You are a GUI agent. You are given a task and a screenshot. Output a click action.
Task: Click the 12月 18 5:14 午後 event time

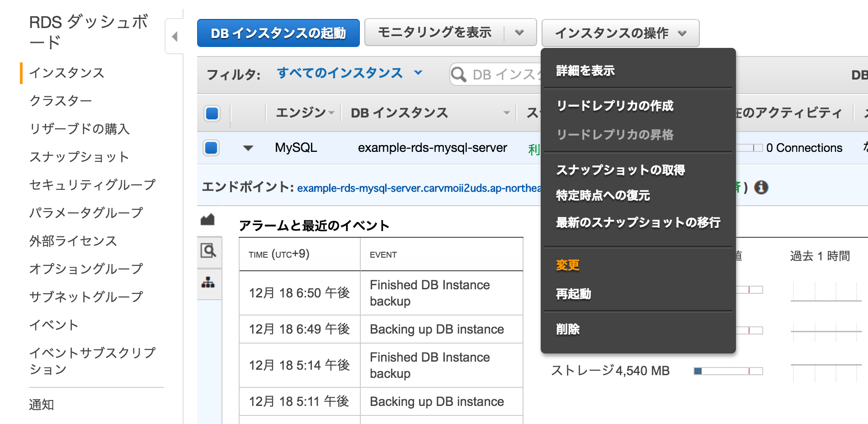pos(299,365)
